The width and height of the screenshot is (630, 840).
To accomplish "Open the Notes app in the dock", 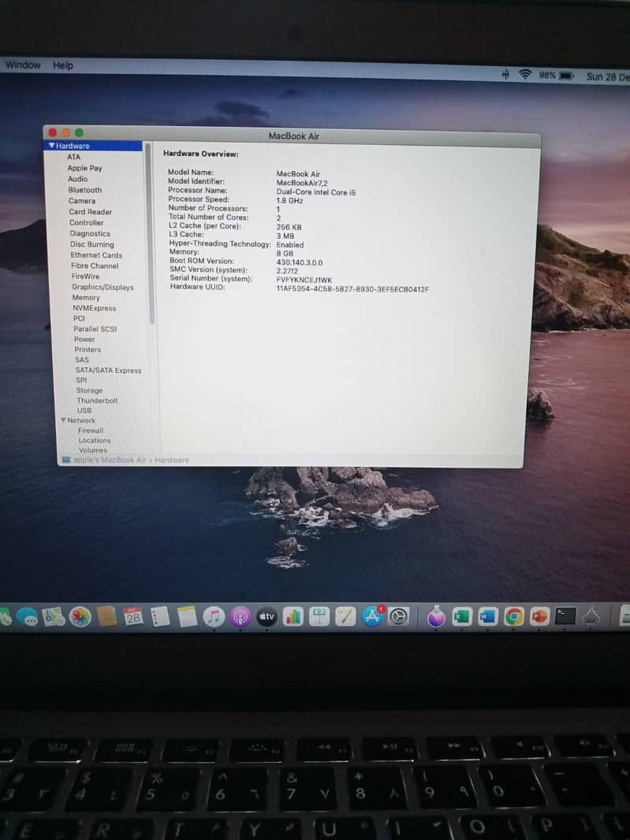I will (187, 617).
